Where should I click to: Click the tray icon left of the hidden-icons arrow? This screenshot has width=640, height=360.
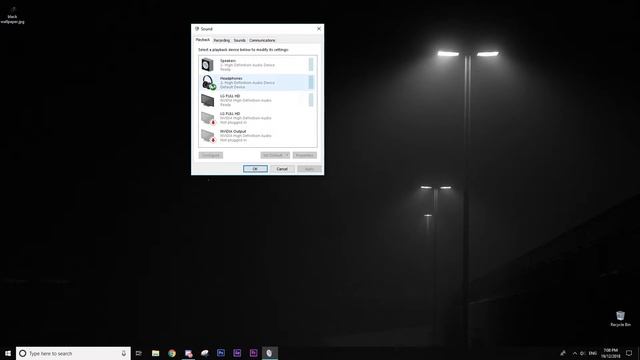pos(563,353)
